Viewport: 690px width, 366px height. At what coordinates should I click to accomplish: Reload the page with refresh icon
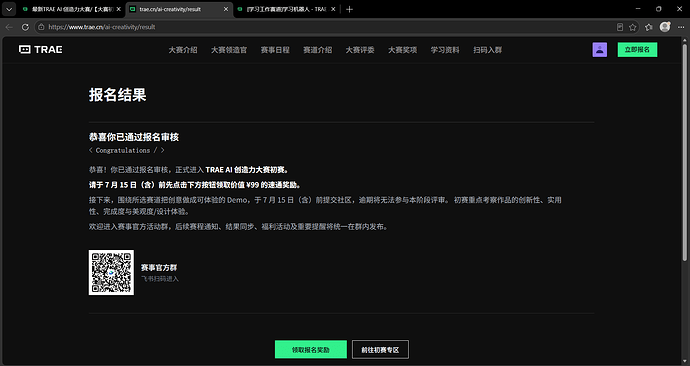(25, 27)
